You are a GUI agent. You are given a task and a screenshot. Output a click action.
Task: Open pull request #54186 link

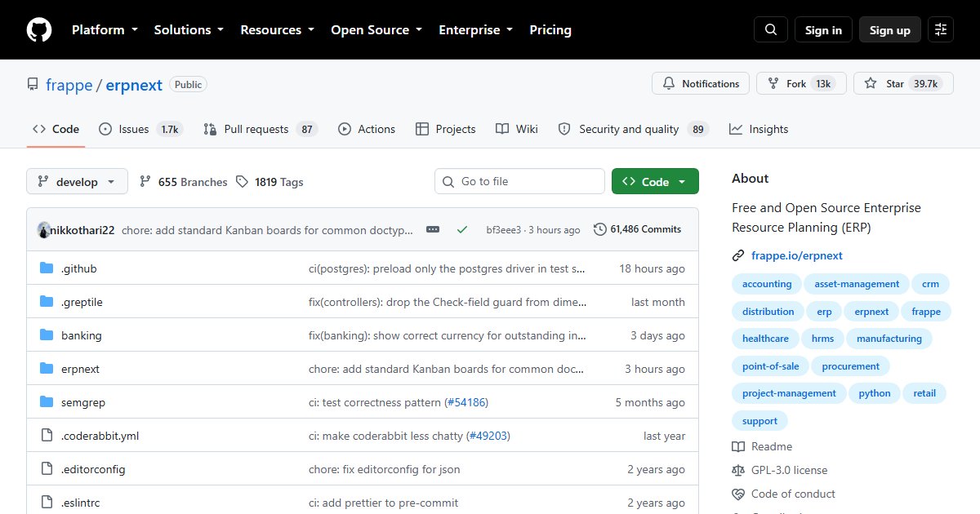click(467, 402)
